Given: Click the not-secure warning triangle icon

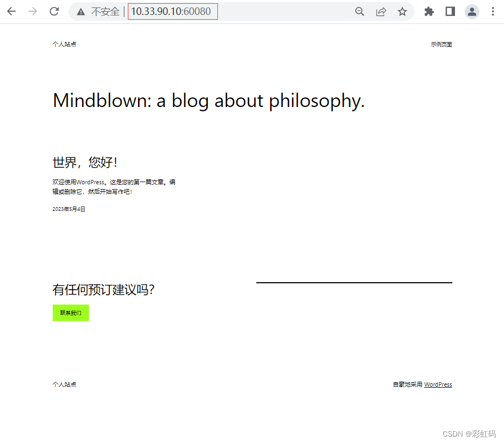Looking at the screenshot, I should [80, 12].
